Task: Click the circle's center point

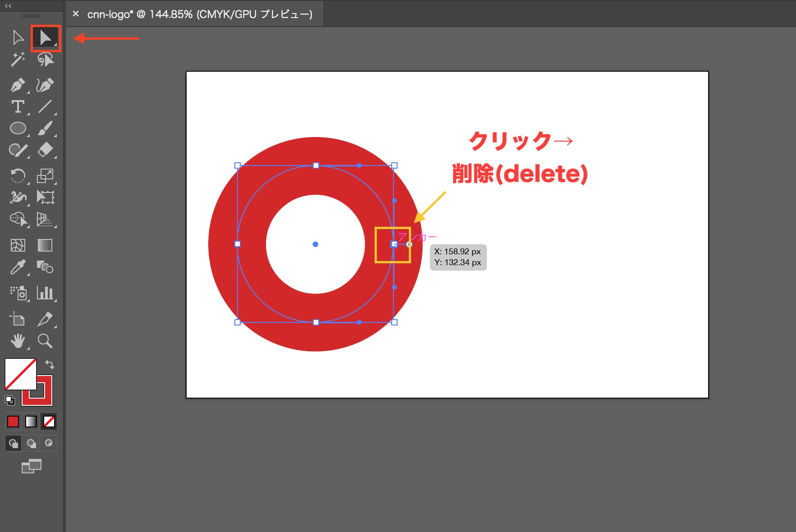Action: pos(316,244)
